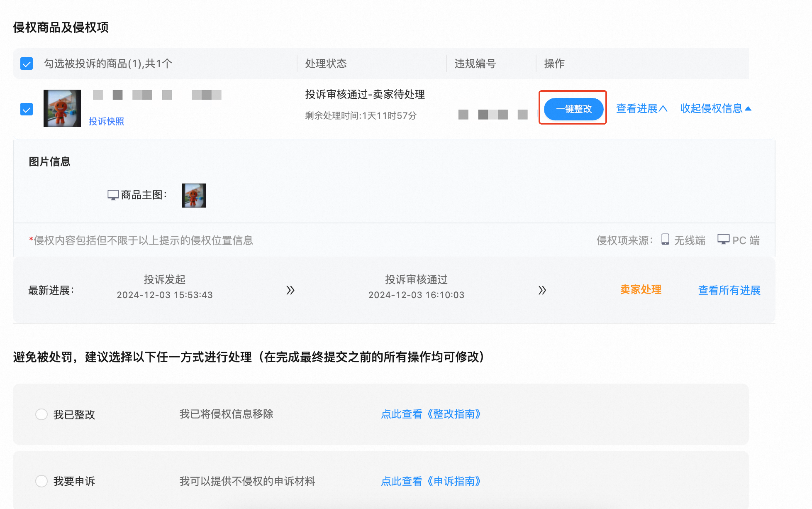Click the arrow after 投诉发起 step

(290, 290)
